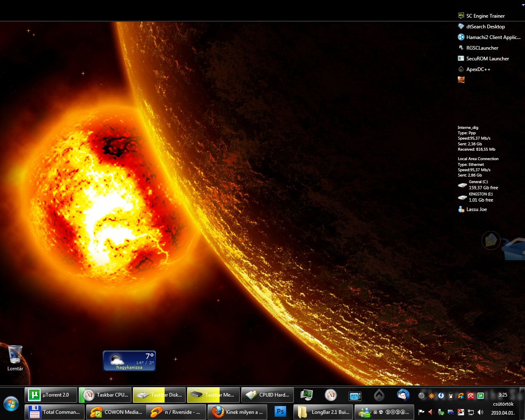Launch SC Engine Trainer from the sidebar
This screenshot has height=420, width=525.
point(481,16)
